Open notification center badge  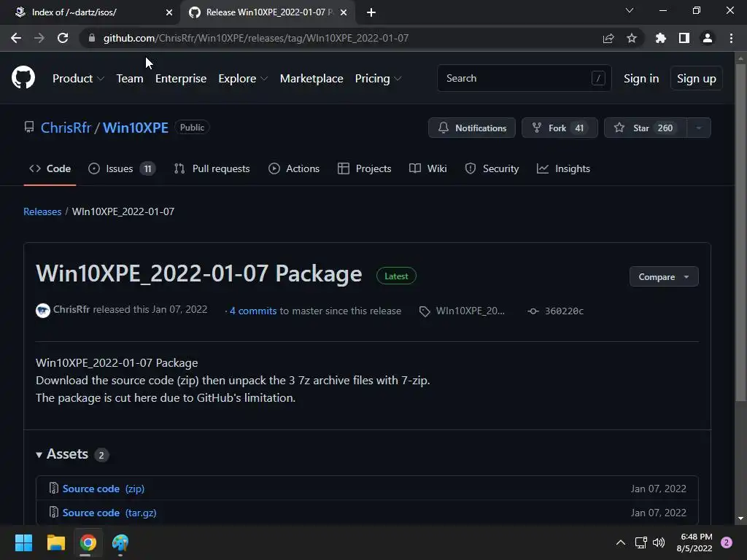click(x=727, y=542)
